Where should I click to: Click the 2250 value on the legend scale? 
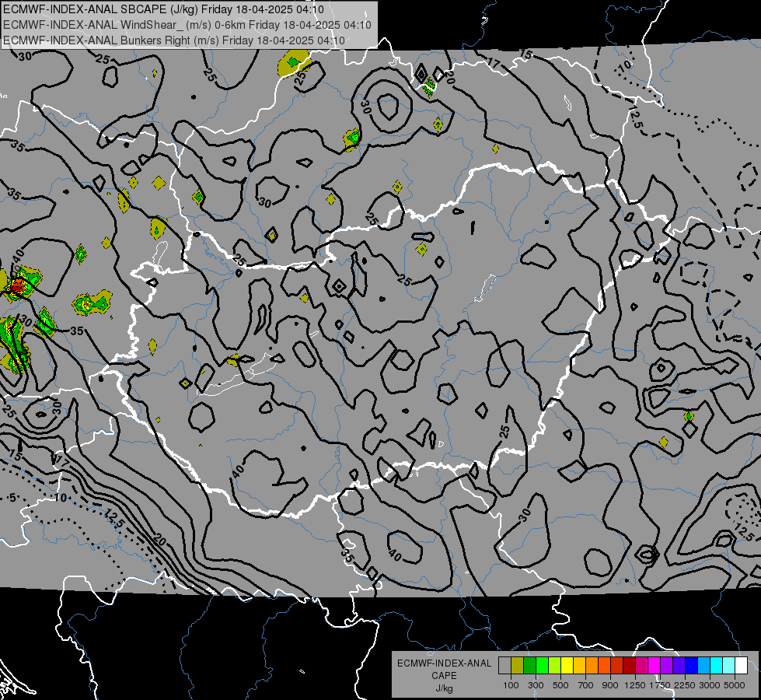[684, 685]
